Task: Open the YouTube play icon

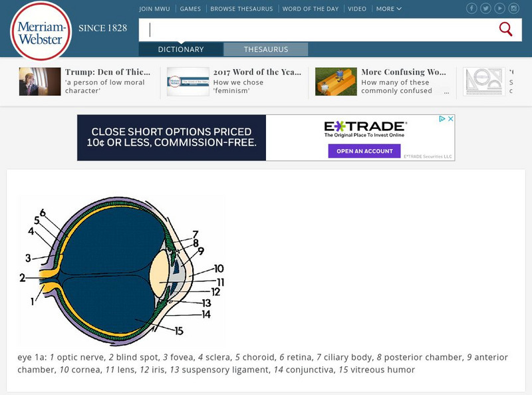Action: pyautogui.click(x=499, y=8)
